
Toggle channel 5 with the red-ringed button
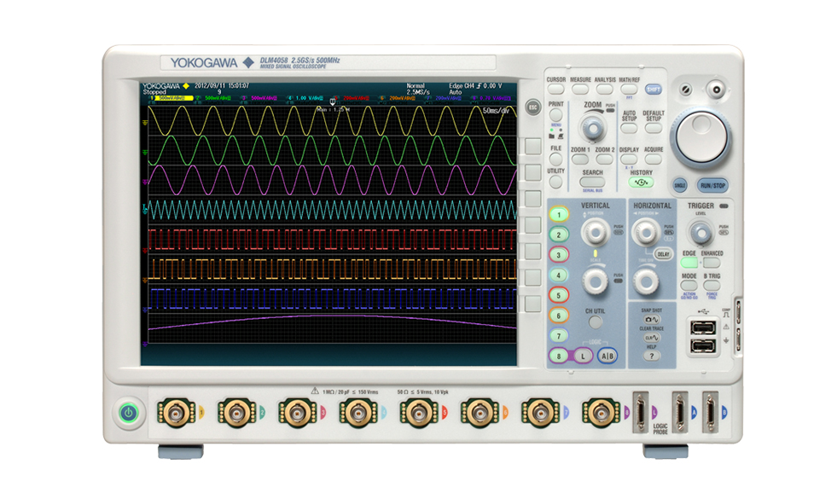click(558, 295)
